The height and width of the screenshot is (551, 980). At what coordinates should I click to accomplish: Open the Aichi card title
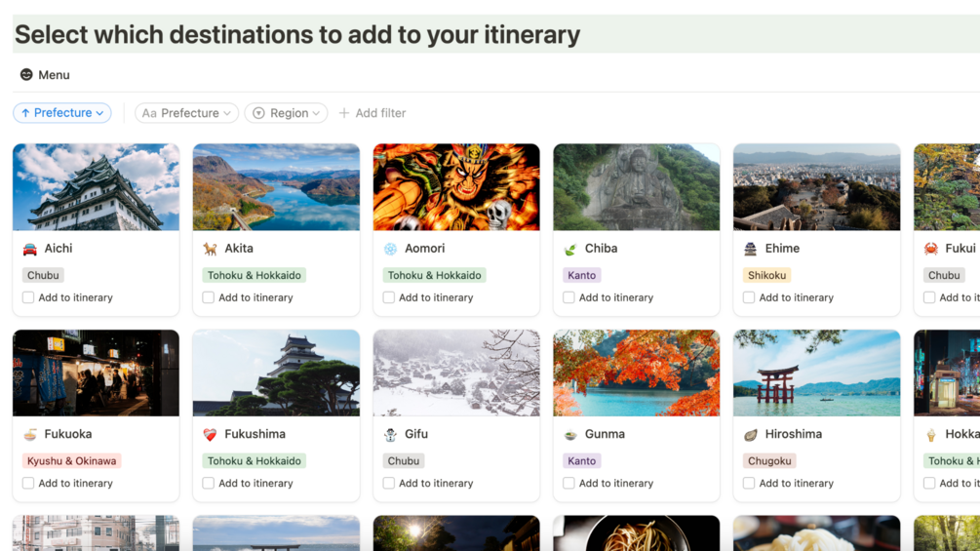tap(59, 249)
